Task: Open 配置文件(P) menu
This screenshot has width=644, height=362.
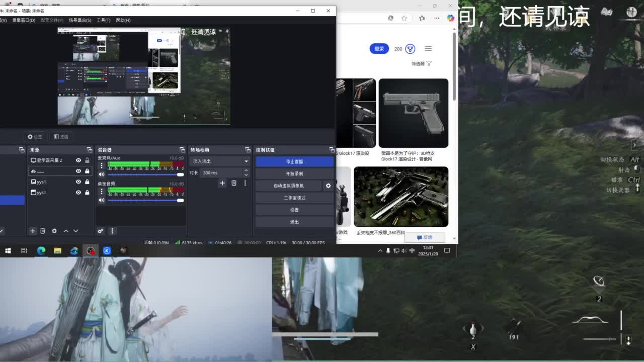Action: pos(52,20)
